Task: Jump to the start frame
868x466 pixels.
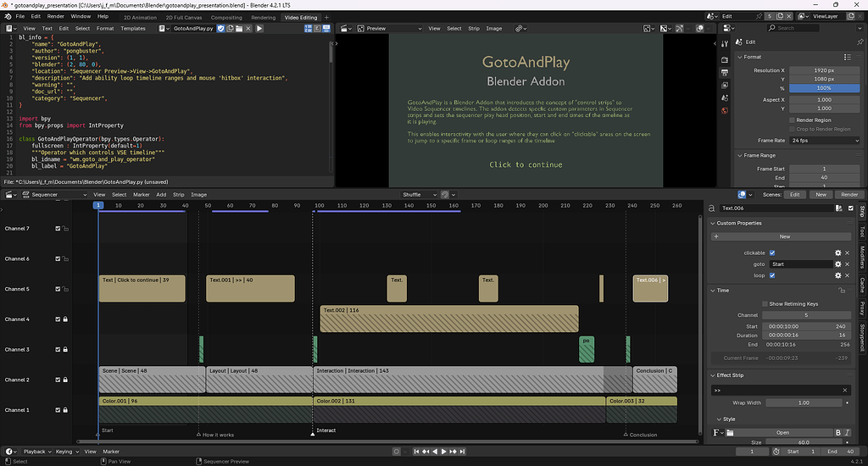Action: tap(417, 452)
